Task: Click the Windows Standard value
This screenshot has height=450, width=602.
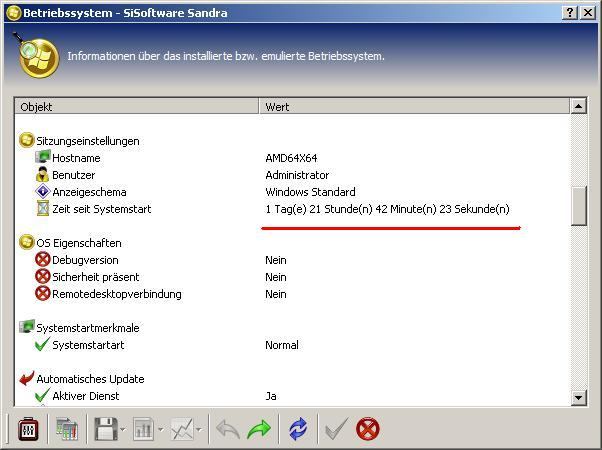Action: tap(310, 192)
